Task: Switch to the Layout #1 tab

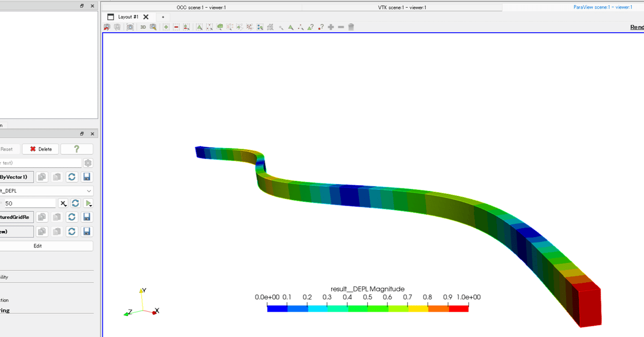Action: click(x=128, y=17)
